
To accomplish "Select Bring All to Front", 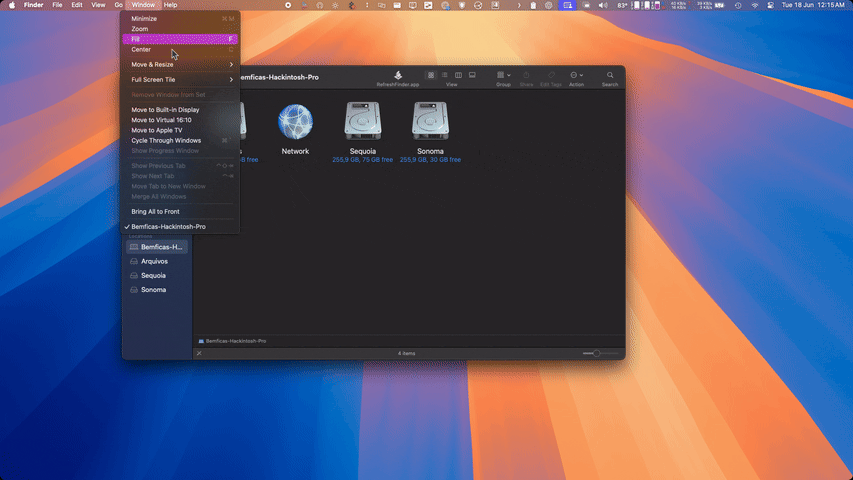I will tap(180, 212).
